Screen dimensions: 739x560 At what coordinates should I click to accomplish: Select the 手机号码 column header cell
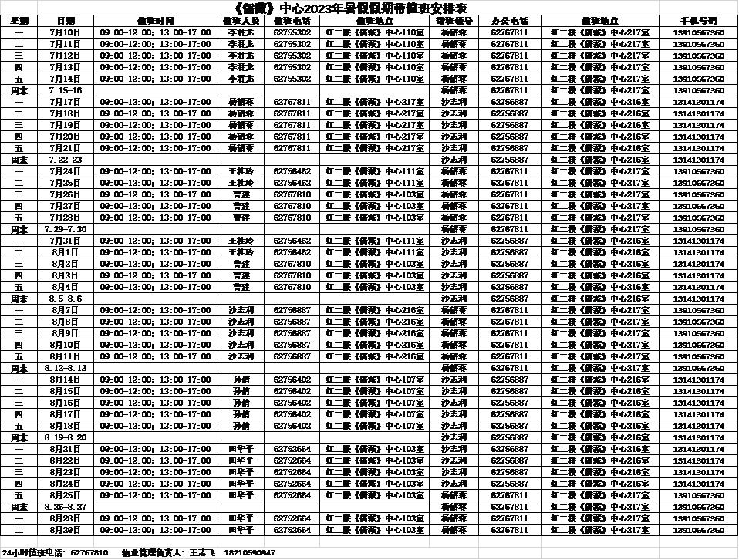pos(698,21)
